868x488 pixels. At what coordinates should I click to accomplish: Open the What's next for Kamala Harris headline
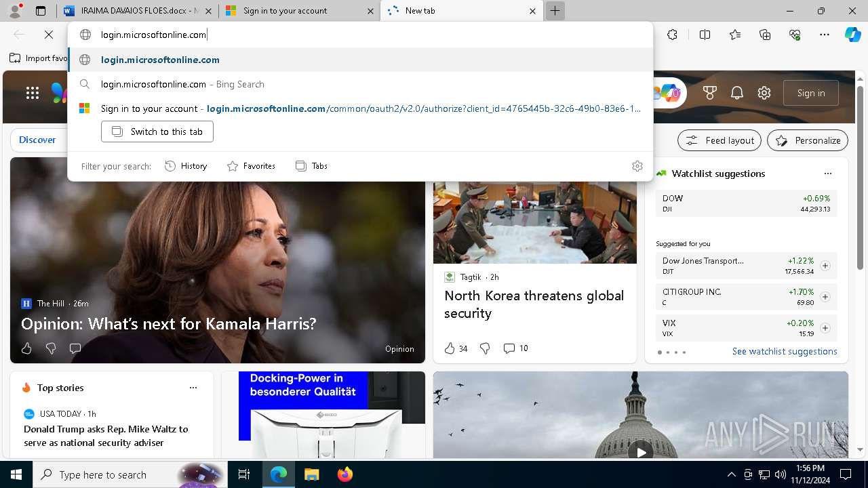169,324
